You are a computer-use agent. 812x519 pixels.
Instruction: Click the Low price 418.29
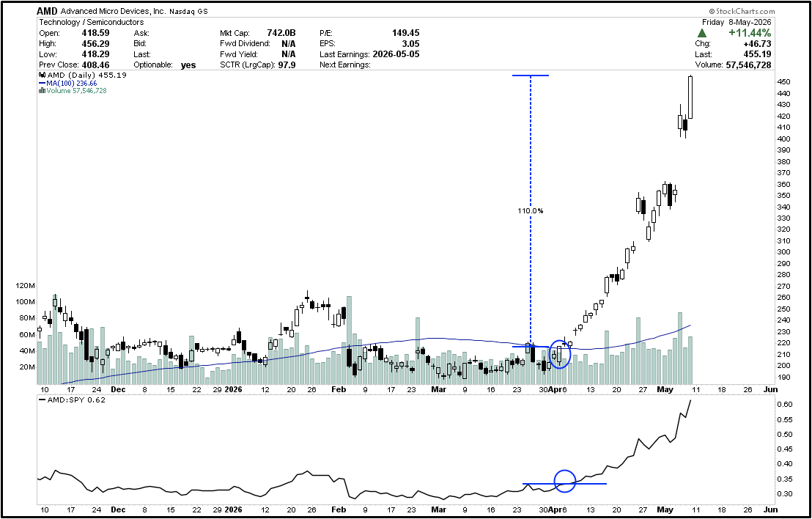coord(95,54)
